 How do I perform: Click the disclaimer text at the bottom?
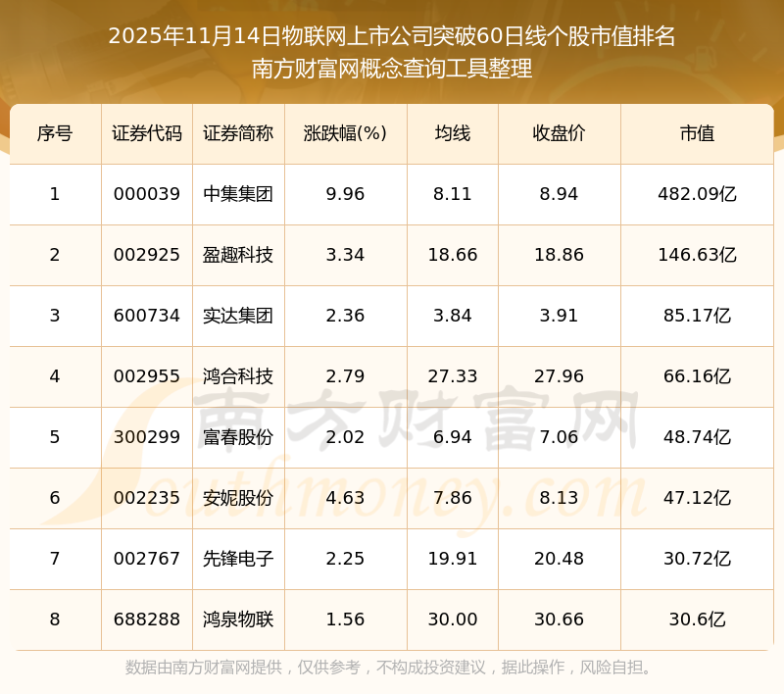point(387,668)
